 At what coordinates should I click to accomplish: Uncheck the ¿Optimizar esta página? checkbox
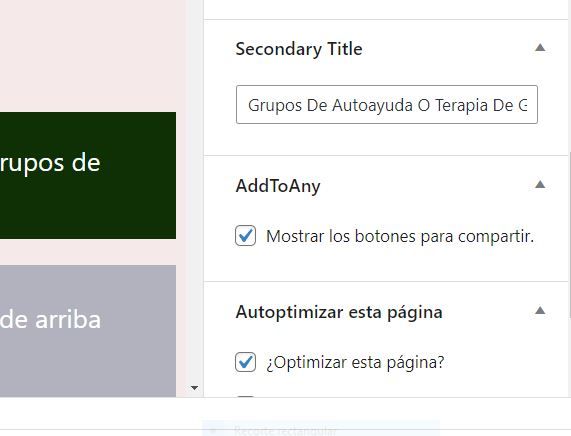coord(245,362)
